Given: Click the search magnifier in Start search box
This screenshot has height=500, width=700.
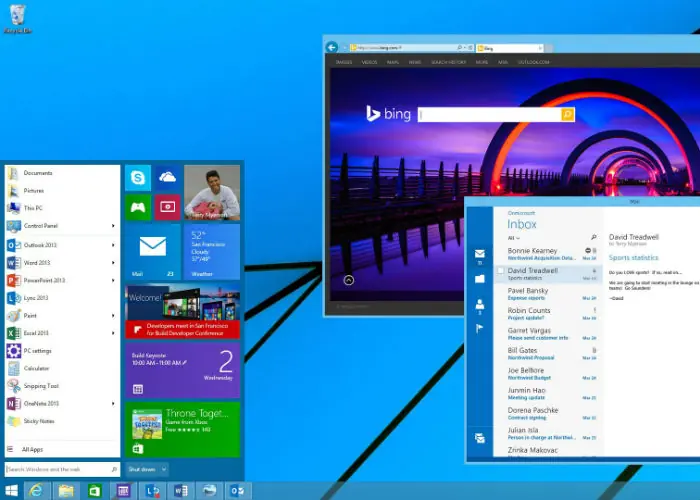Looking at the screenshot, I should pos(114,469).
